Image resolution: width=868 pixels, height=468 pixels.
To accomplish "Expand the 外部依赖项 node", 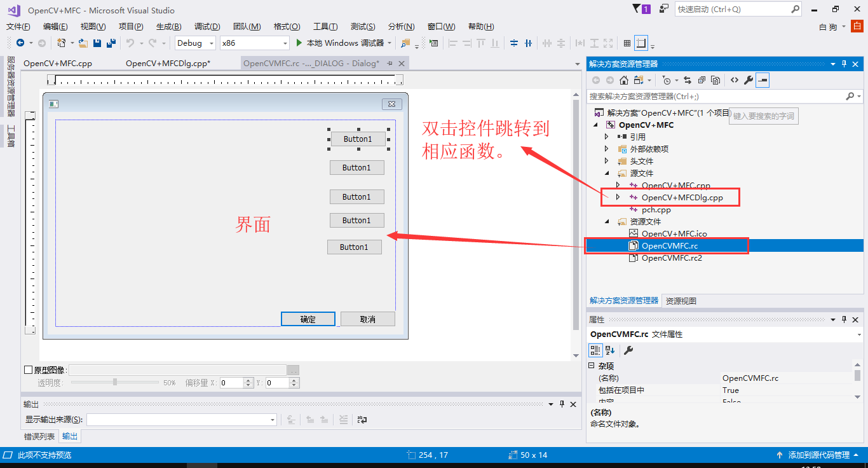I will click(x=606, y=149).
